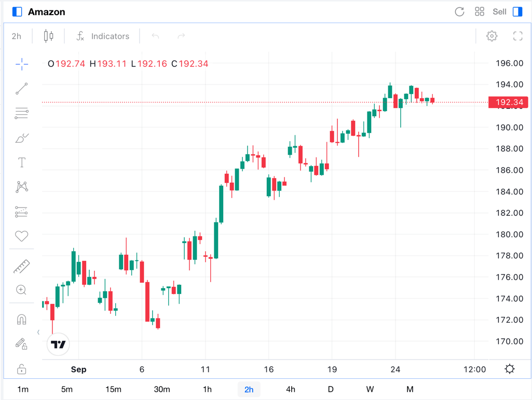Open the Fibonacci retracement tool
This screenshot has height=400, width=532.
click(x=21, y=113)
